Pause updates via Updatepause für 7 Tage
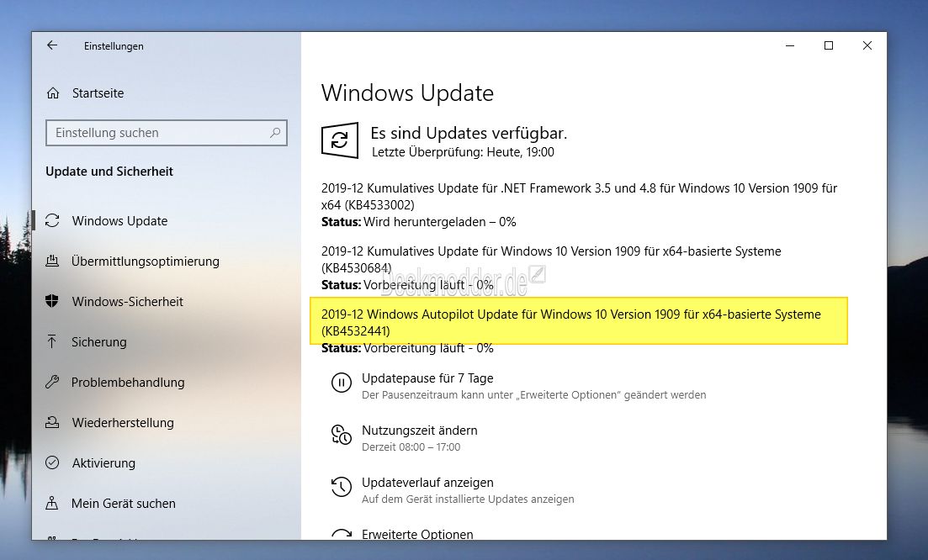 click(427, 378)
